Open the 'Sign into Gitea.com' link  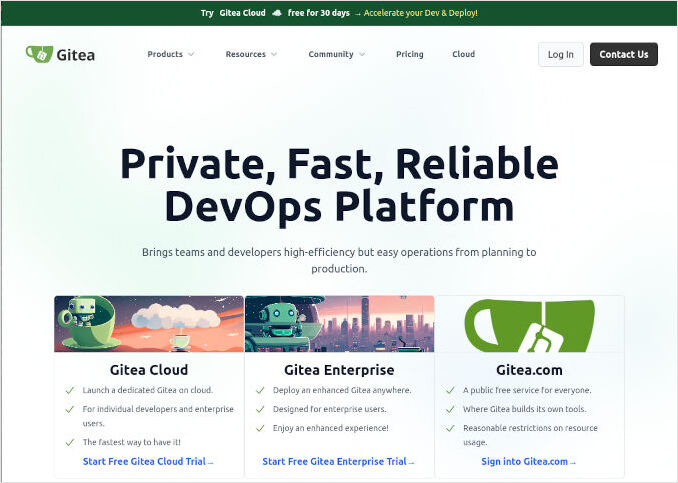pos(528,462)
